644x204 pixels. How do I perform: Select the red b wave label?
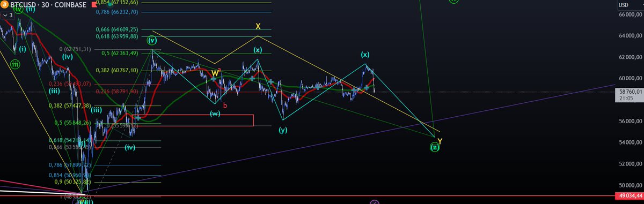[x=225, y=105]
